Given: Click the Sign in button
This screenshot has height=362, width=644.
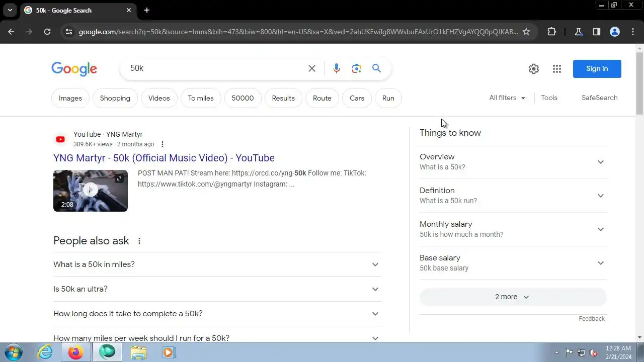Looking at the screenshot, I should tap(597, 69).
